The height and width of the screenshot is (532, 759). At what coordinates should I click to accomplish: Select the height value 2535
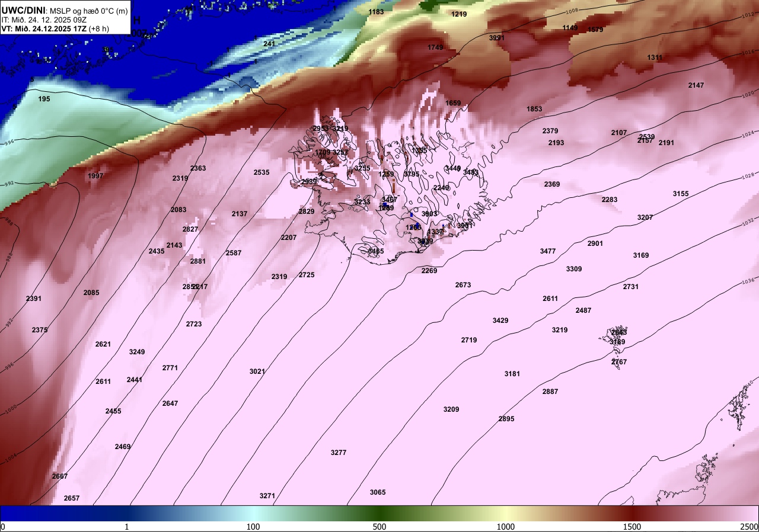pos(261,172)
